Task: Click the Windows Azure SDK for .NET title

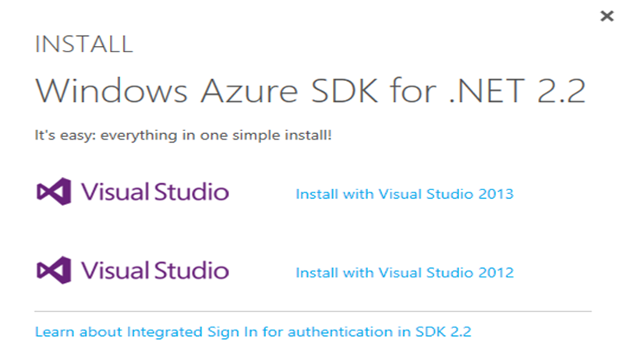Action: tap(309, 91)
